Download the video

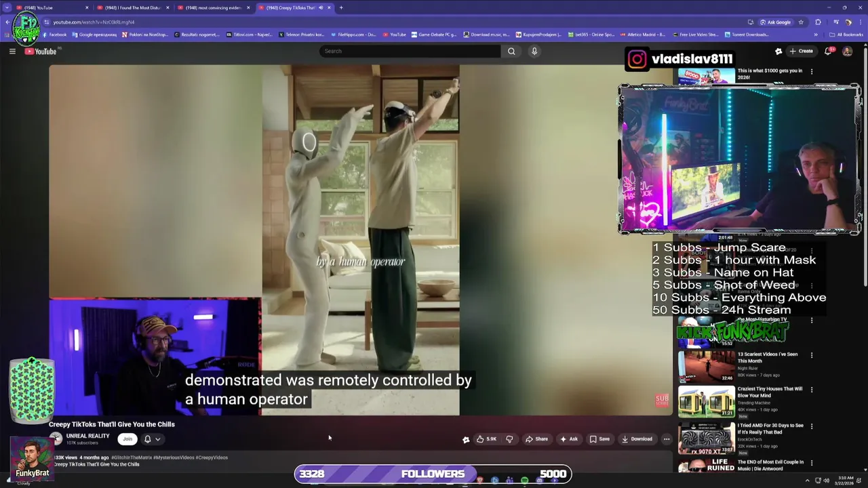(637, 439)
